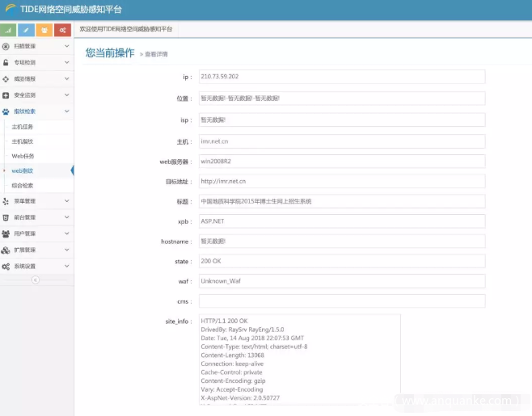This screenshot has width=532, height=416.
Task: Expand the 威胁情报 menu chevron
Action: (x=67, y=78)
